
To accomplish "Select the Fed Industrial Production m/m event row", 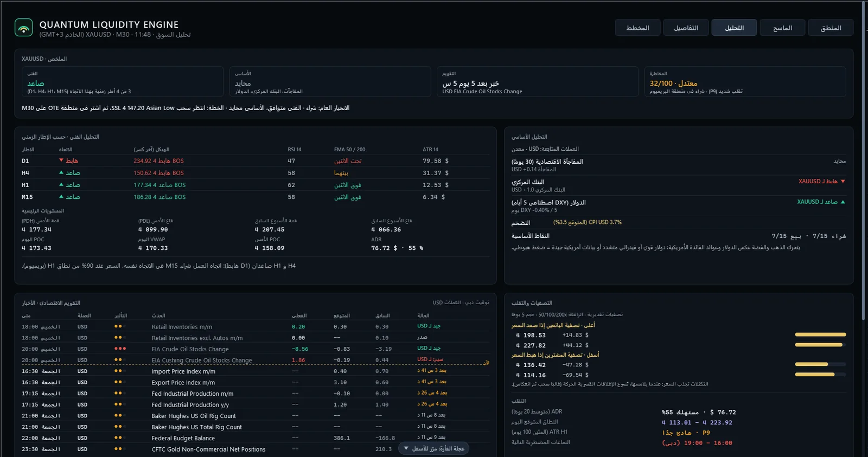I will [256, 394].
